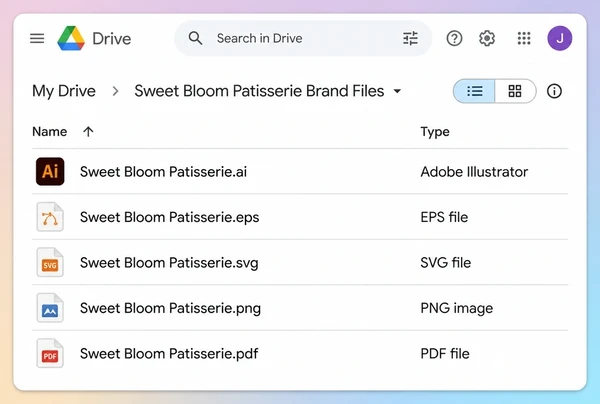The width and height of the screenshot is (600, 404).
Task: Click the Adobe Illustrator type cell
Action: click(x=474, y=172)
